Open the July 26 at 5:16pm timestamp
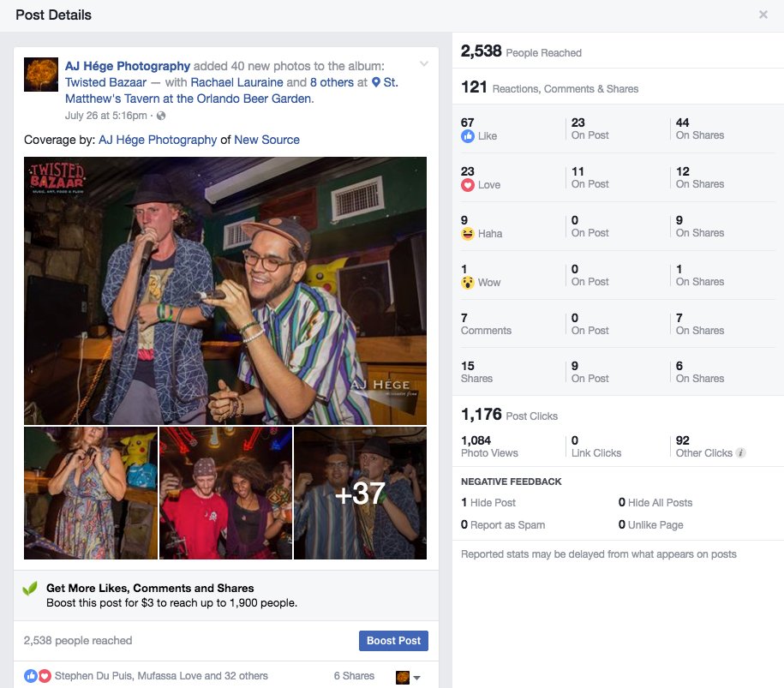This screenshot has height=688, width=784. 106,116
